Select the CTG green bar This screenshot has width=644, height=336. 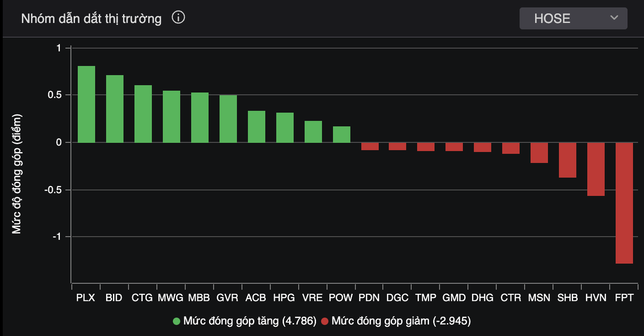143,114
